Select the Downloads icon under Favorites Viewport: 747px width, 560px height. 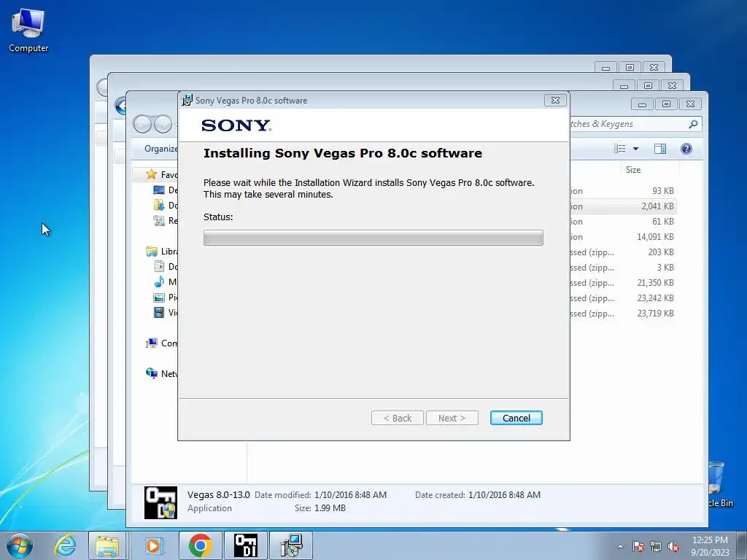tap(158, 205)
